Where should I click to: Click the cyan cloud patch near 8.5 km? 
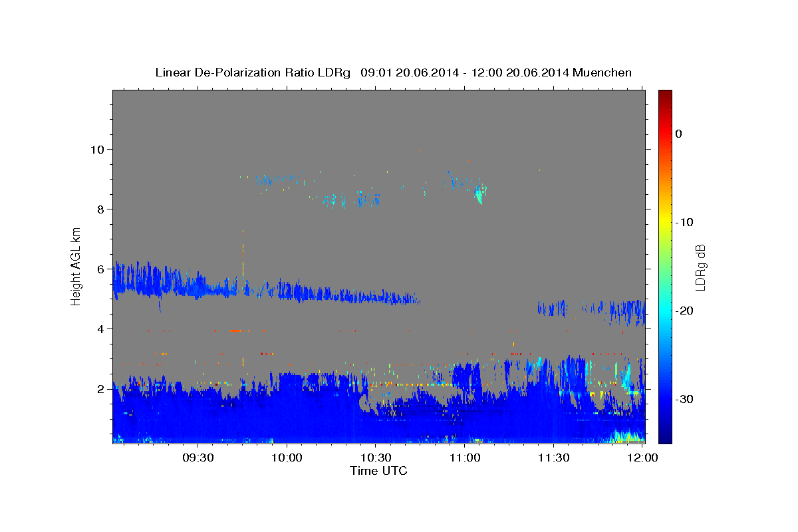click(480, 194)
